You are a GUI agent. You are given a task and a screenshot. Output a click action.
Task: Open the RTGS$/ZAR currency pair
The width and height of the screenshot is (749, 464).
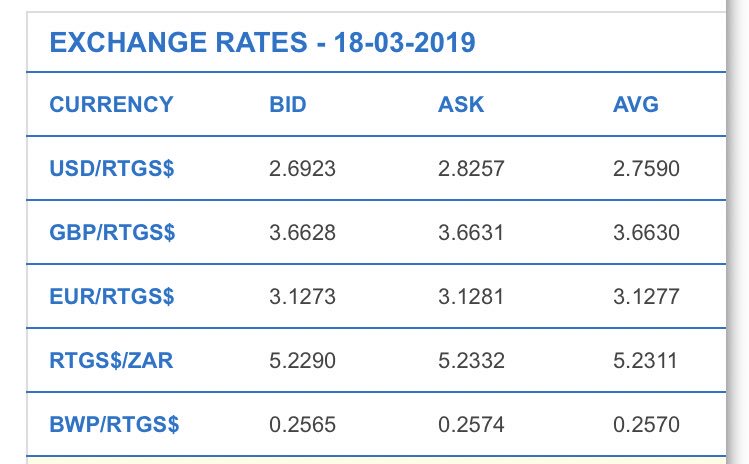click(x=111, y=360)
